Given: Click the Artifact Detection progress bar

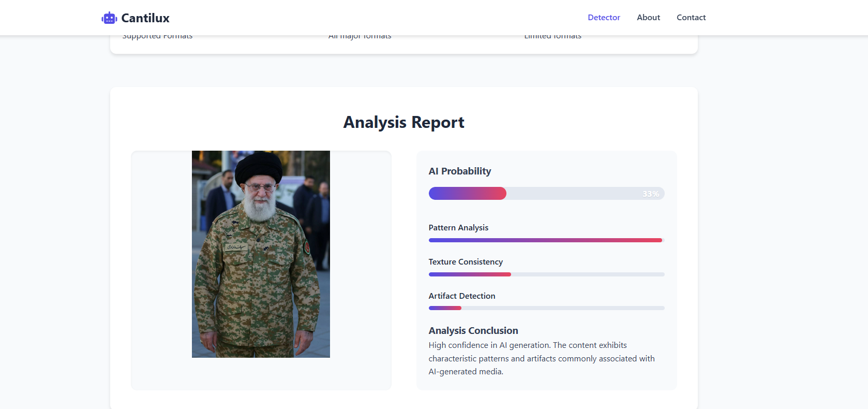Looking at the screenshot, I should [x=546, y=308].
